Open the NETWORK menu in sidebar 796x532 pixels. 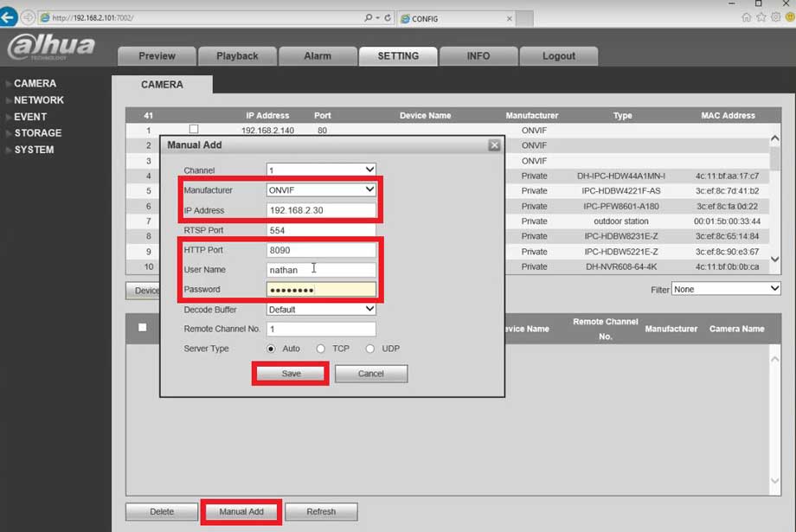[x=39, y=100]
